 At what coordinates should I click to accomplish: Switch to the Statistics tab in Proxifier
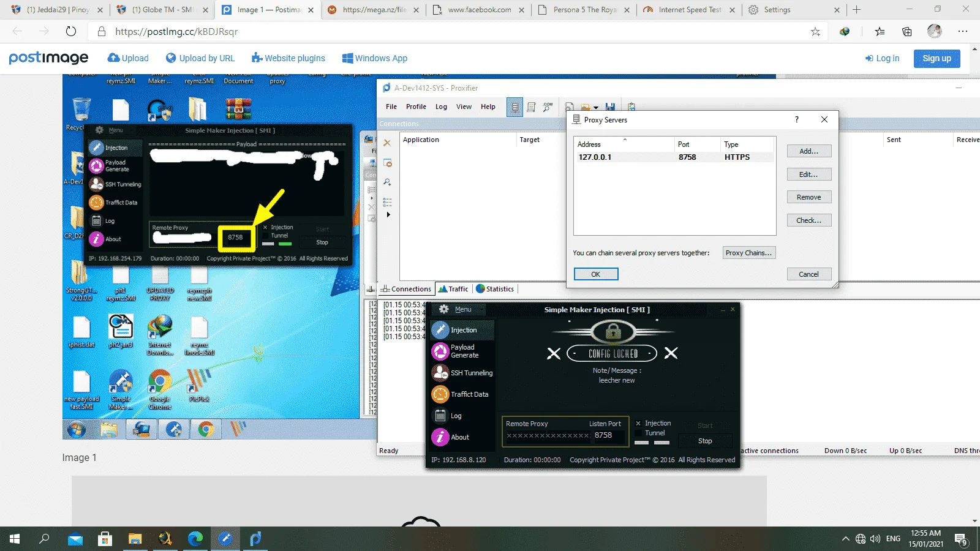[495, 289]
